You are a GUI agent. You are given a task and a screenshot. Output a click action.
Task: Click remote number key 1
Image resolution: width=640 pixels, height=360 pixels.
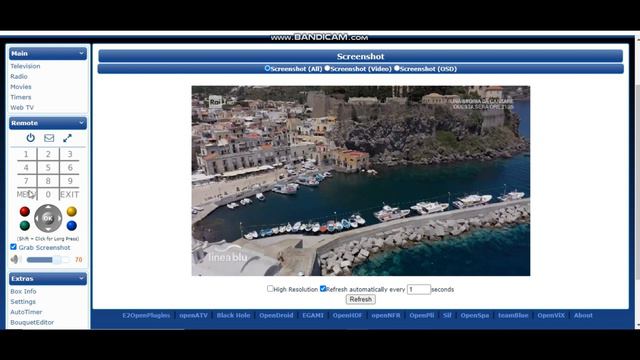[26, 154]
